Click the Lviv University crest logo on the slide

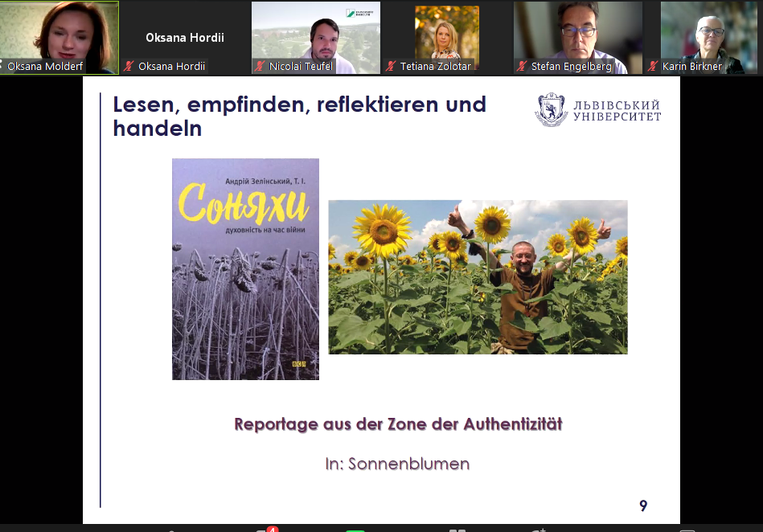552,109
